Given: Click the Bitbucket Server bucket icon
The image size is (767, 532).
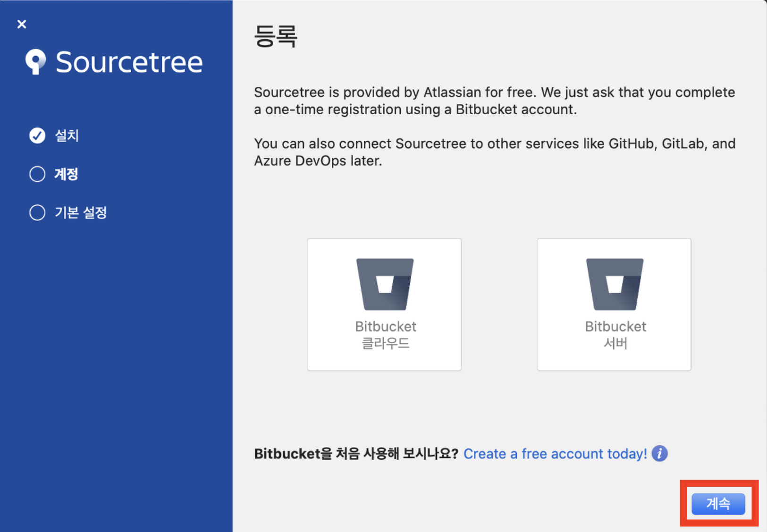Looking at the screenshot, I should point(615,284).
